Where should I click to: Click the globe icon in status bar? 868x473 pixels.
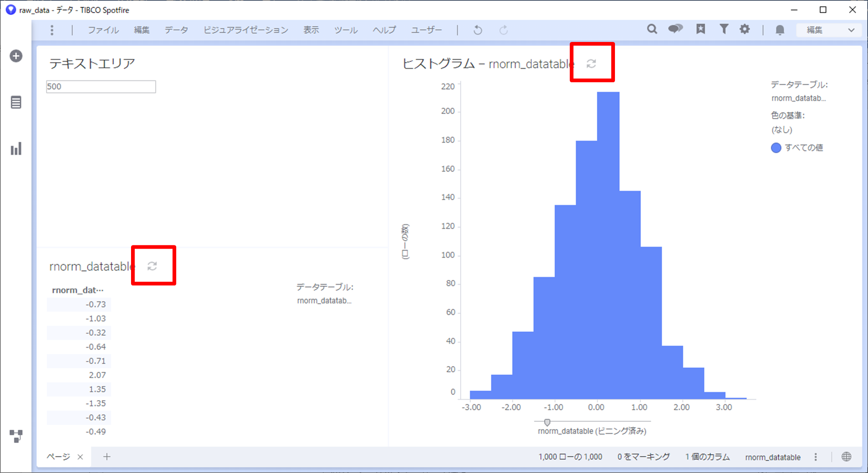[x=846, y=457]
